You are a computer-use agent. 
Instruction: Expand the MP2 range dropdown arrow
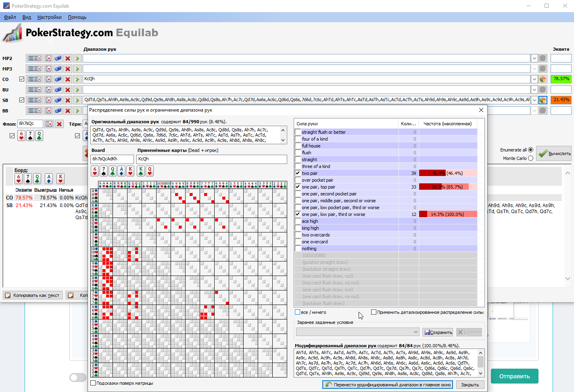(x=534, y=58)
